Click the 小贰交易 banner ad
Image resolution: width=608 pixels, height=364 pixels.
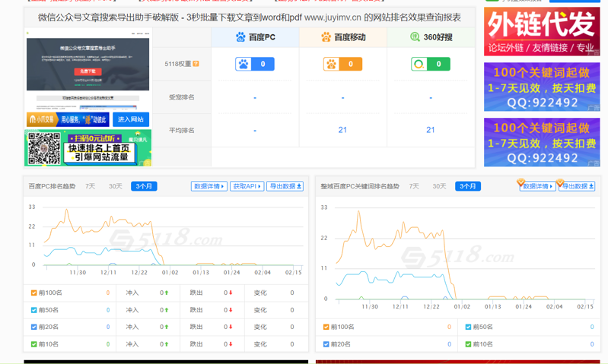click(x=68, y=119)
